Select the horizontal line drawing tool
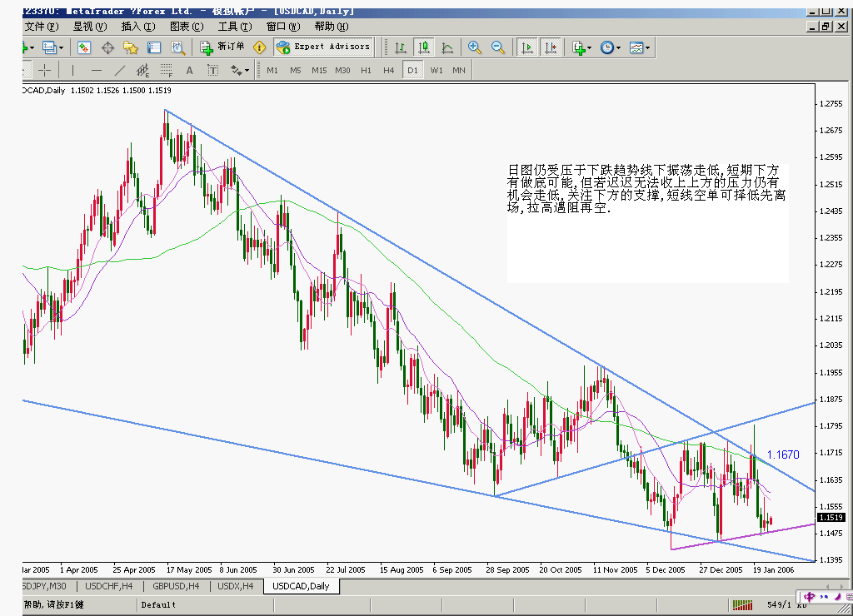The height and width of the screenshot is (616, 853). pos(97,70)
